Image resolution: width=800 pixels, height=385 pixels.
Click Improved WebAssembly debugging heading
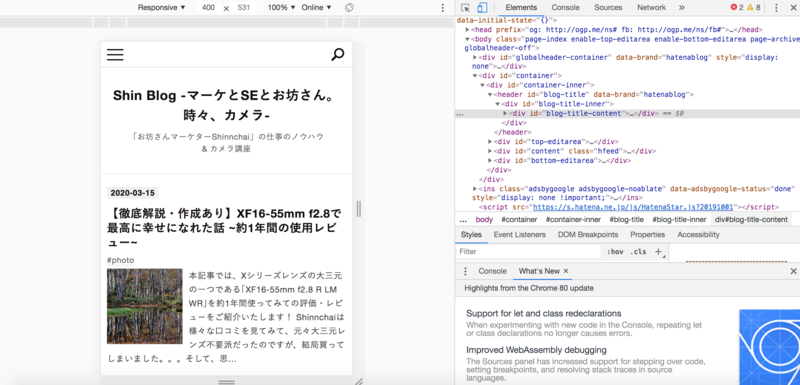[536, 350]
